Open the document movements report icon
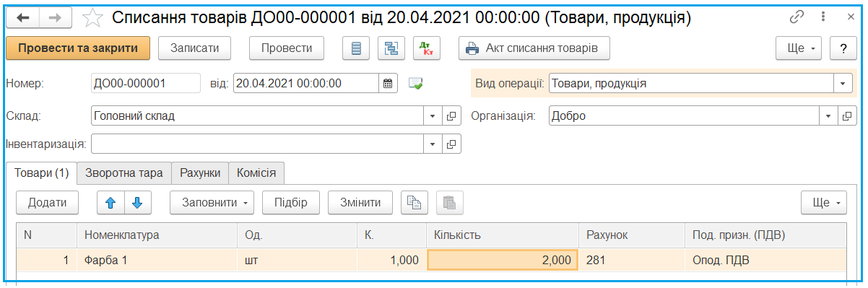The height and width of the screenshot is (288, 868). (355, 48)
